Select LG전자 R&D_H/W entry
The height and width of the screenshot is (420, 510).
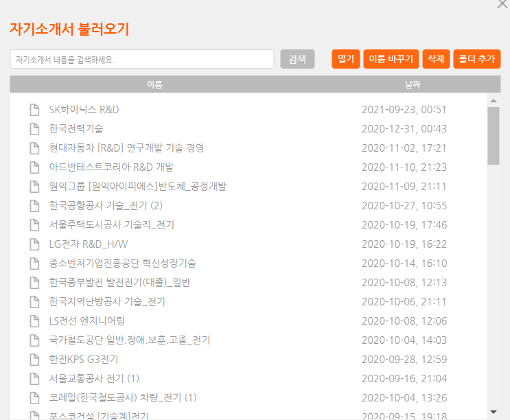coord(89,244)
